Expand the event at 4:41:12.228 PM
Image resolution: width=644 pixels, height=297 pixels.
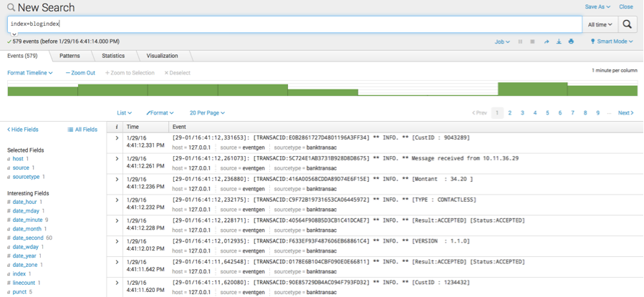pyautogui.click(x=117, y=220)
